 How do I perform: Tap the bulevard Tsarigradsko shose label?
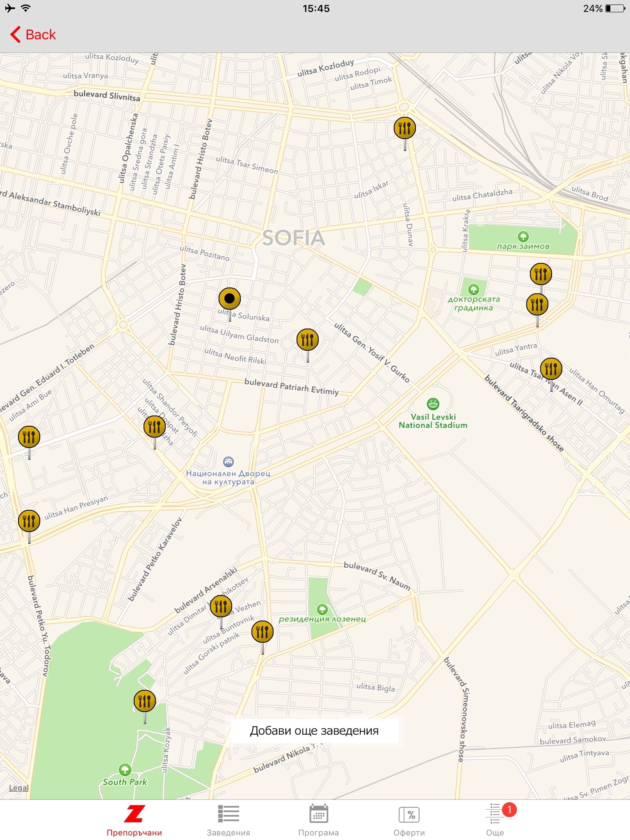pyautogui.click(x=525, y=413)
